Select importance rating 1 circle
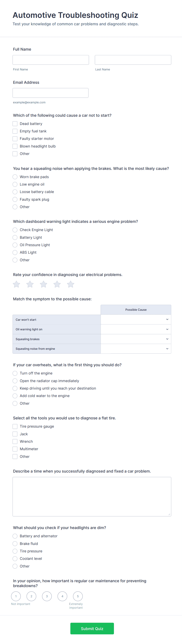 coord(16,596)
